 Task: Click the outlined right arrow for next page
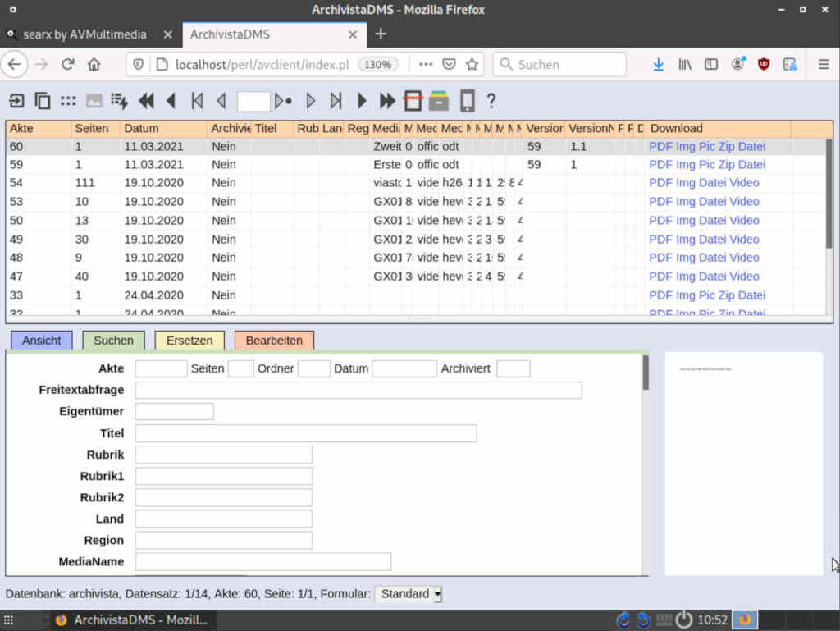(310, 101)
